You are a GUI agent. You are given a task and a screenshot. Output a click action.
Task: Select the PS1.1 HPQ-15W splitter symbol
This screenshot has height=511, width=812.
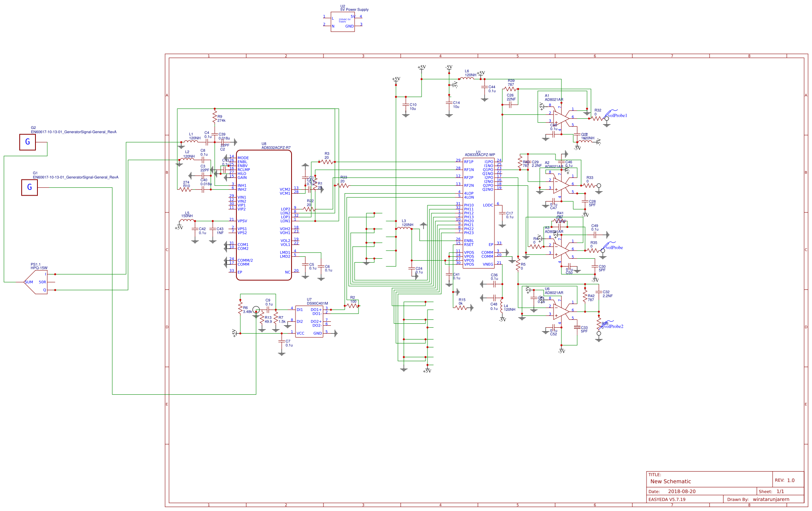click(x=36, y=282)
